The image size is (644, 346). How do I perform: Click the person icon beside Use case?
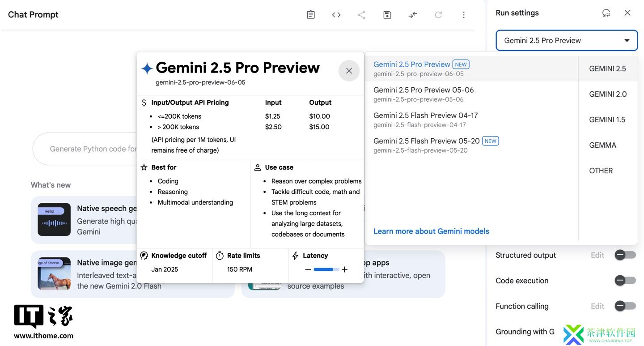point(258,167)
